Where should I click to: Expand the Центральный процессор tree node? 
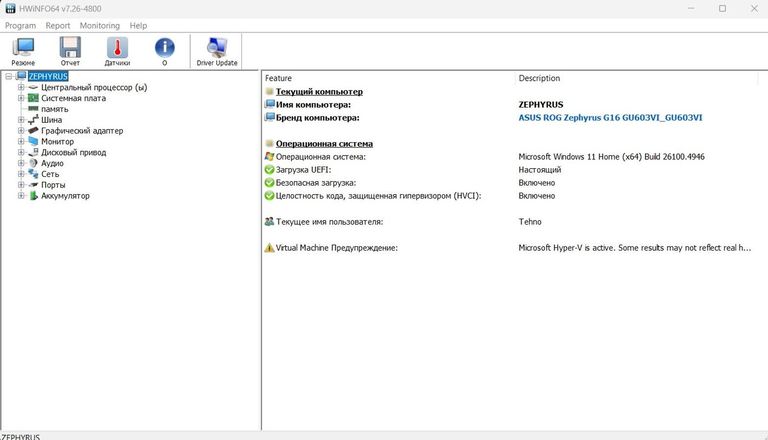(20, 87)
